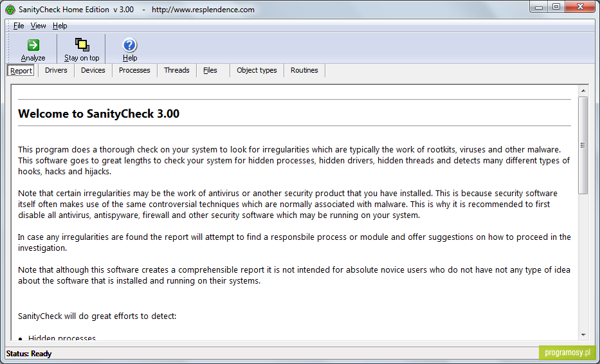Screen dimensions: 600x364
Task: Click the report scrollbar down arrow
Action: click(583, 335)
